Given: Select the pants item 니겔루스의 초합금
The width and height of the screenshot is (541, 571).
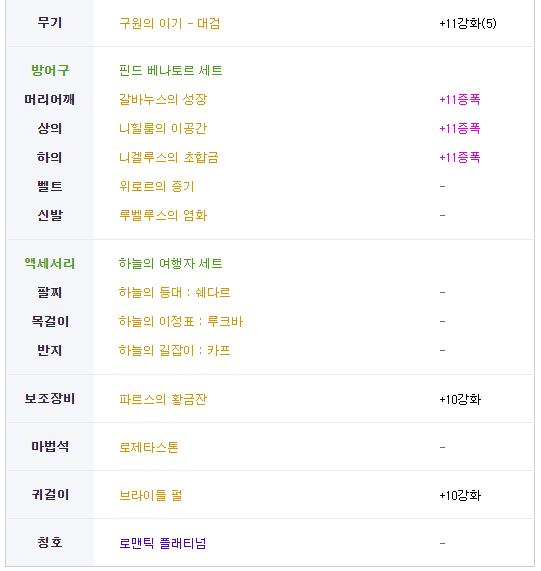Looking at the screenshot, I should [x=169, y=157].
